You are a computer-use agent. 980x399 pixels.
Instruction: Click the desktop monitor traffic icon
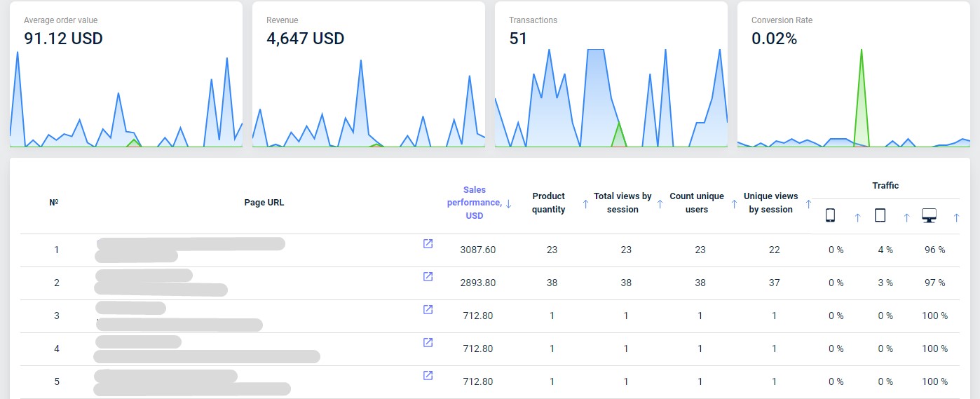930,215
